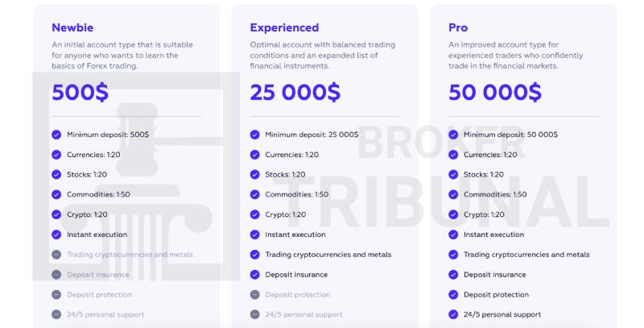Image resolution: width=644 pixels, height=328 pixels.
Task: Click the Pro account description paragraph
Action: coord(515,55)
